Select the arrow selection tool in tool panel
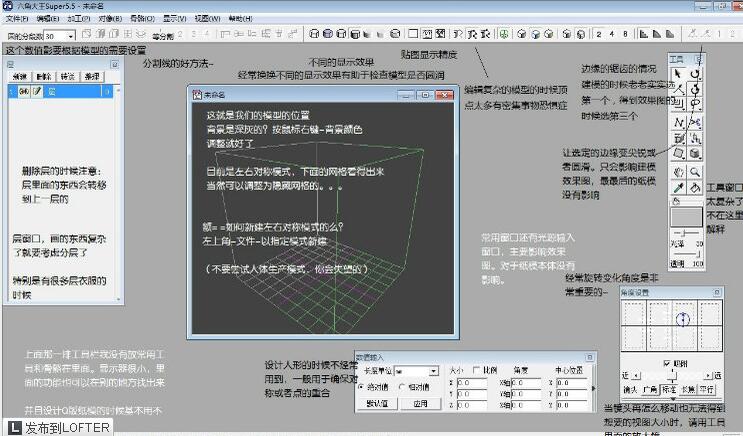The height and width of the screenshot is (436, 743). pyautogui.click(x=678, y=74)
